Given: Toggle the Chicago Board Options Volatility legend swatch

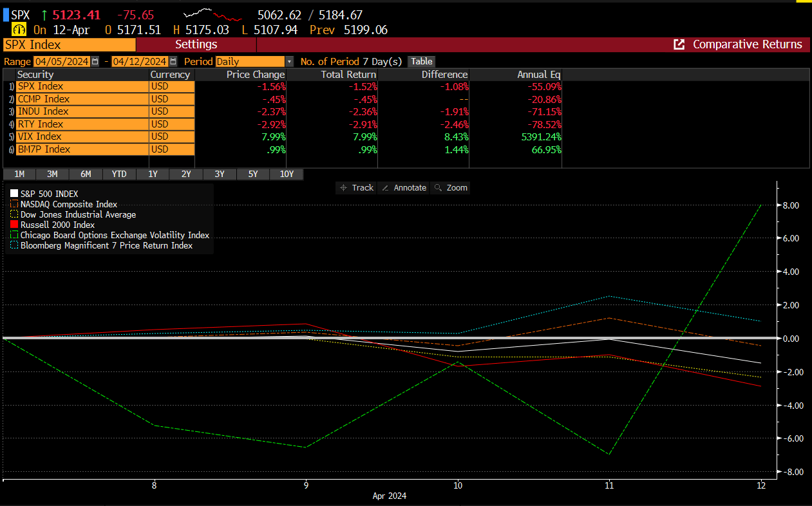Looking at the screenshot, I should tap(14, 235).
